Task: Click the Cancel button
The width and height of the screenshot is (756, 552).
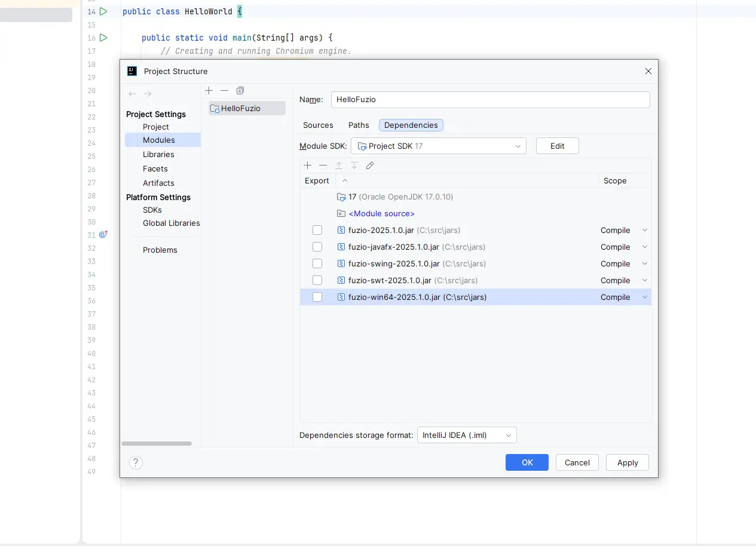Action: click(x=577, y=462)
